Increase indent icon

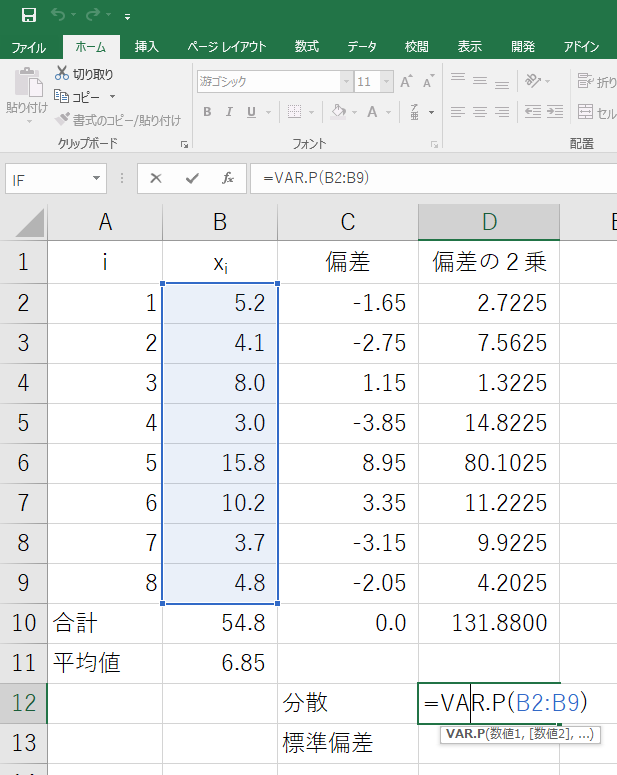point(555,112)
